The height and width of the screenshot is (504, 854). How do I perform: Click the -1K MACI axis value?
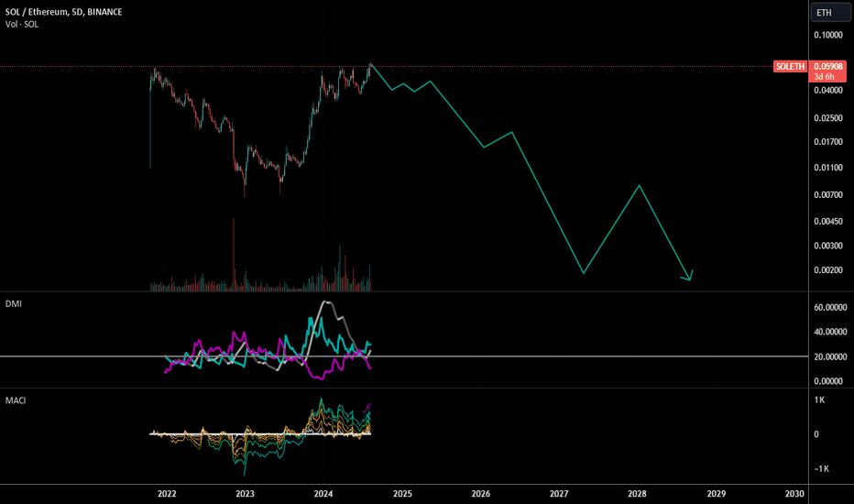pos(821,468)
